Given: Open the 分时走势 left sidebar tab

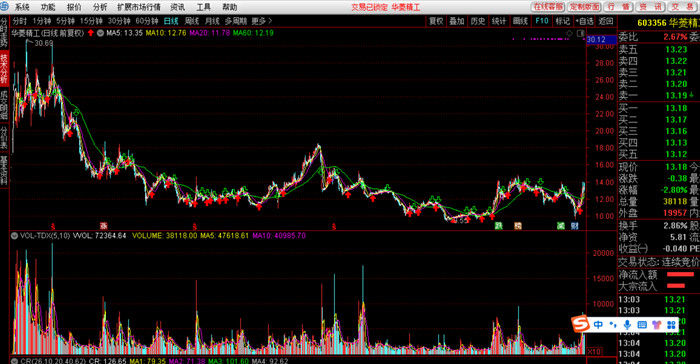Looking at the screenshot, I should point(4,32).
